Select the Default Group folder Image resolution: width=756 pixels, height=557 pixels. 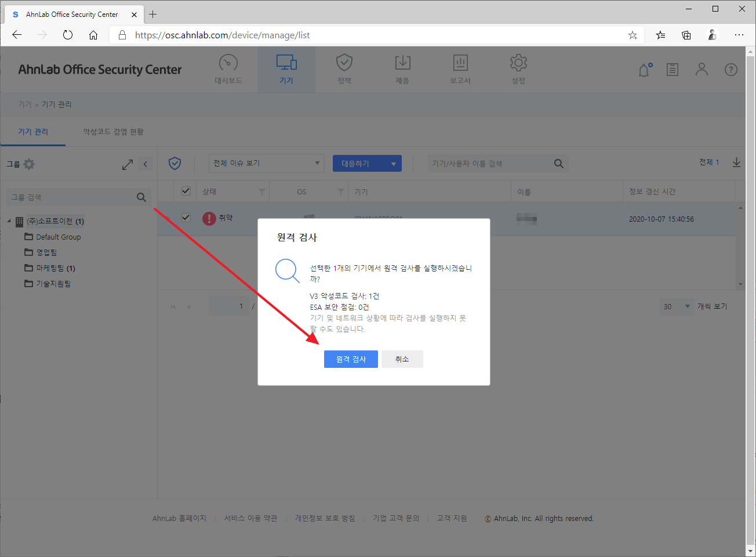tap(53, 237)
